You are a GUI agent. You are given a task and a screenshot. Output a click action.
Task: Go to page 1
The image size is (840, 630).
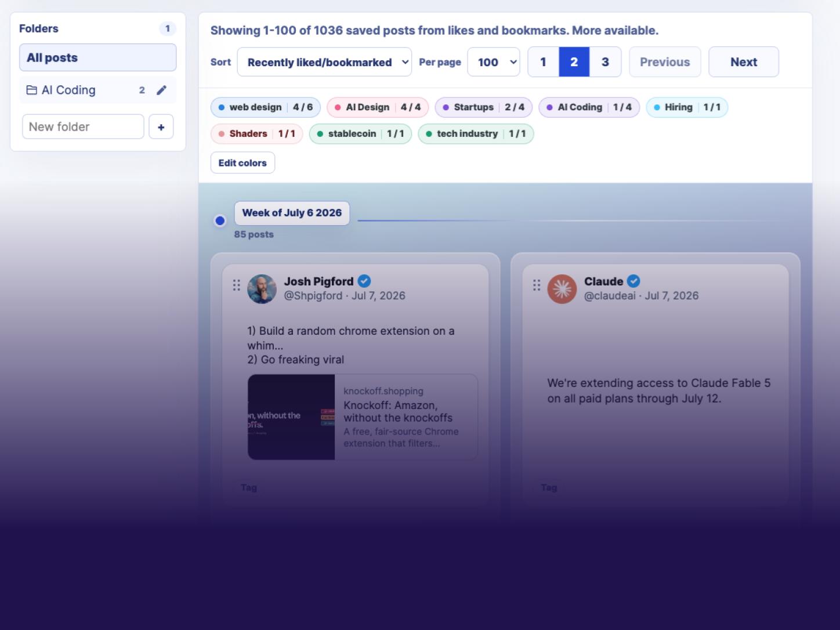543,62
